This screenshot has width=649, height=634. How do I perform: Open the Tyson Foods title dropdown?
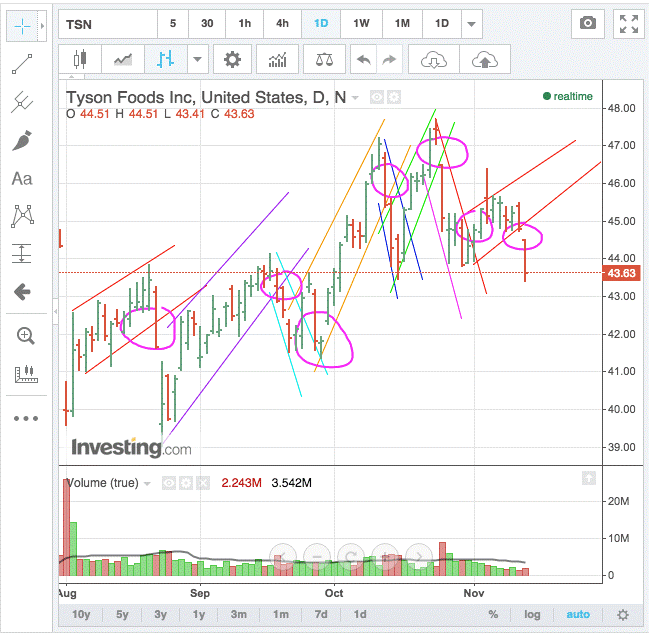tap(355, 98)
